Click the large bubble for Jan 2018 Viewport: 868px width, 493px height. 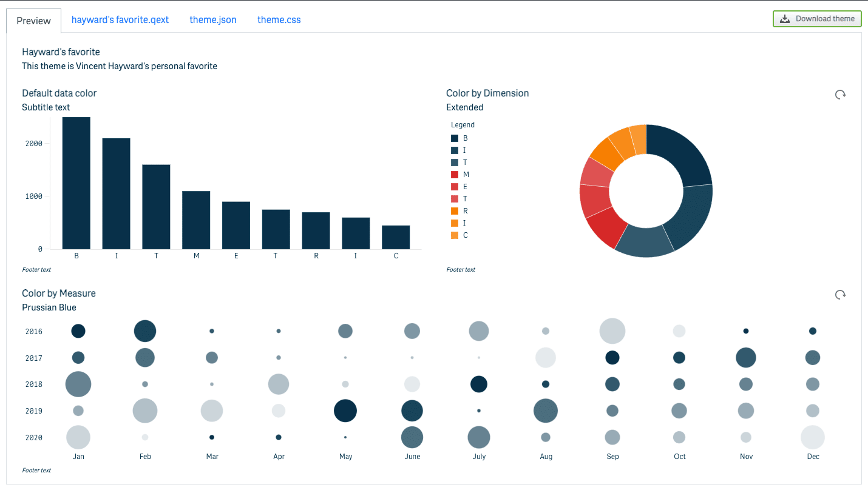coord(78,384)
